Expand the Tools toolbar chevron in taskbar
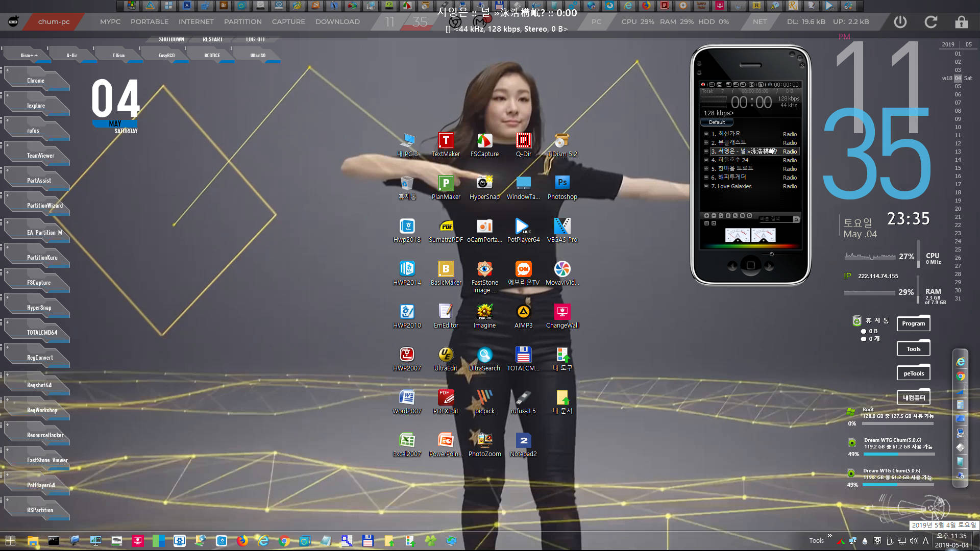 click(829, 536)
